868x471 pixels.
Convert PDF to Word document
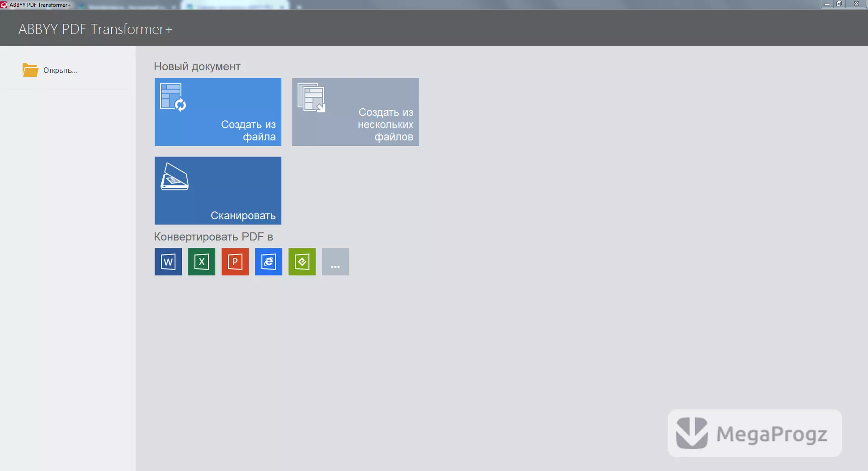168,262
